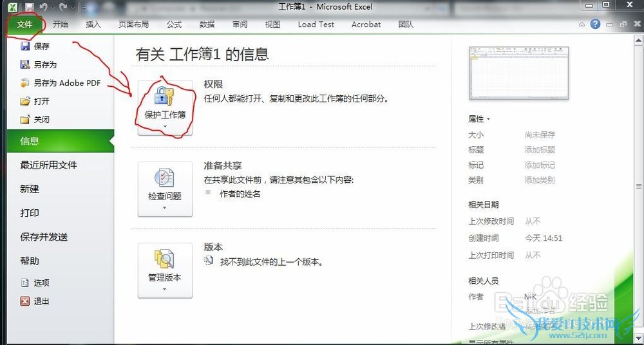The height and width of the screenshot is (345, 644).
Task: Collapse the ribbon with the caret icon
Action: (582, 24)
